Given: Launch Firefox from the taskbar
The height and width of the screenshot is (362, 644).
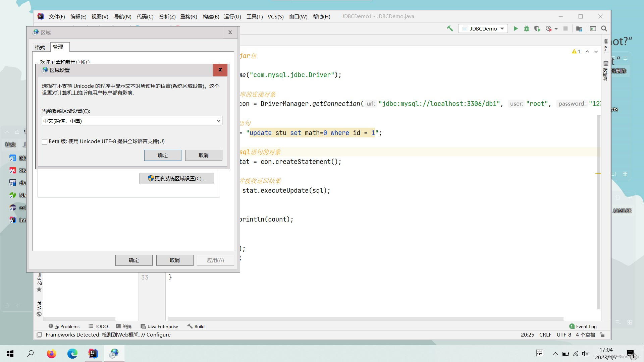Looking at the screenshot, I should click(x=51, y=354).
